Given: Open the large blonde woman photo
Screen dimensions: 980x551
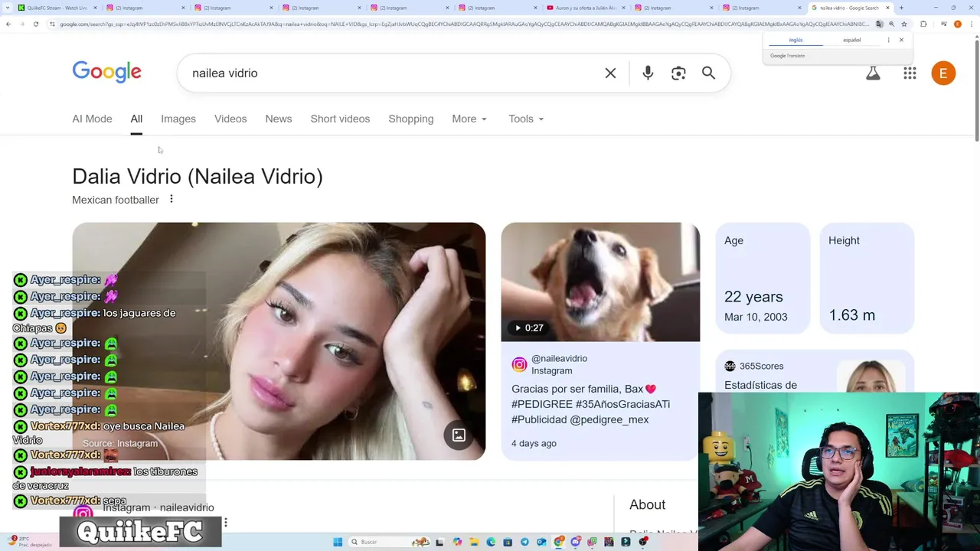Looking at the screenshot, I should click(279, 341).
